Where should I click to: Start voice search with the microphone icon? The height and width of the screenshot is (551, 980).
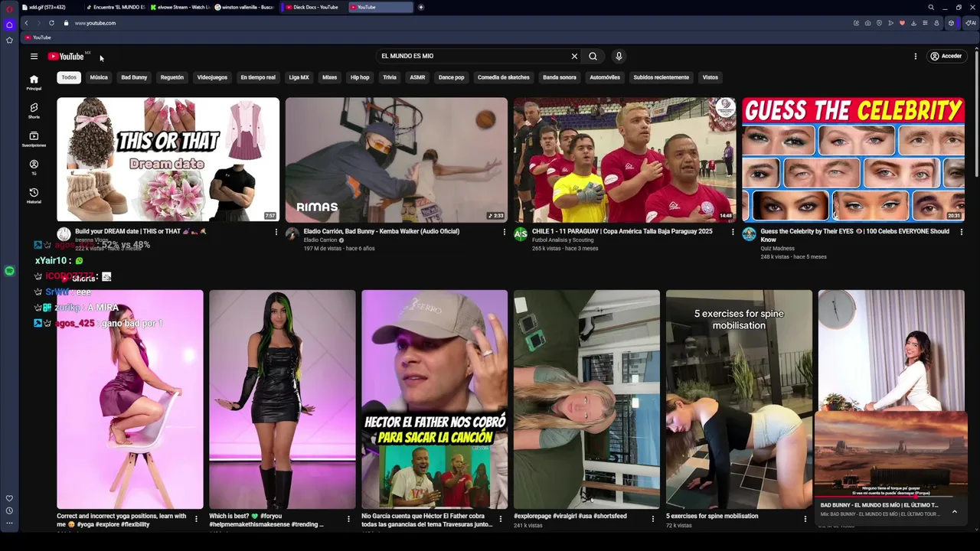click(619, 56)
